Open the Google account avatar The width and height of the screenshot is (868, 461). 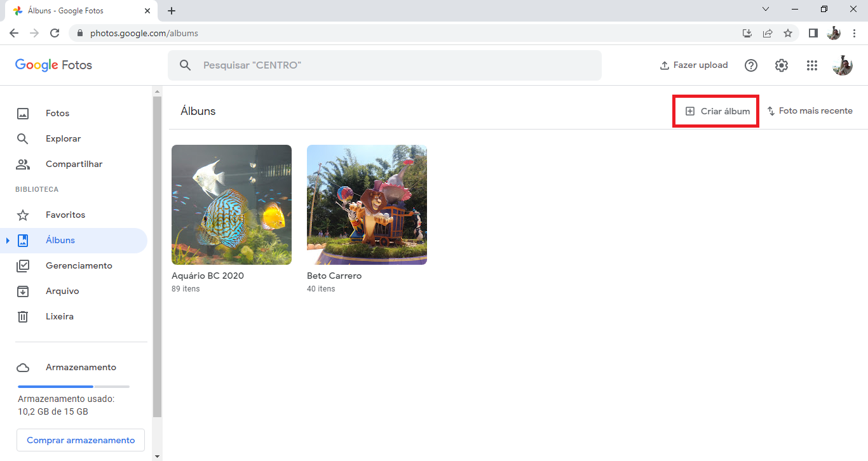(x=843, y=65)
